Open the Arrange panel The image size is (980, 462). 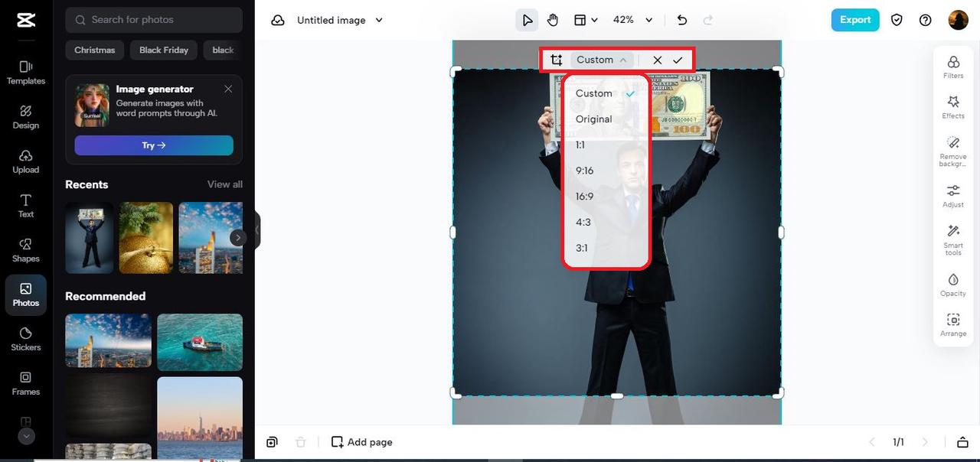(953, 325)
